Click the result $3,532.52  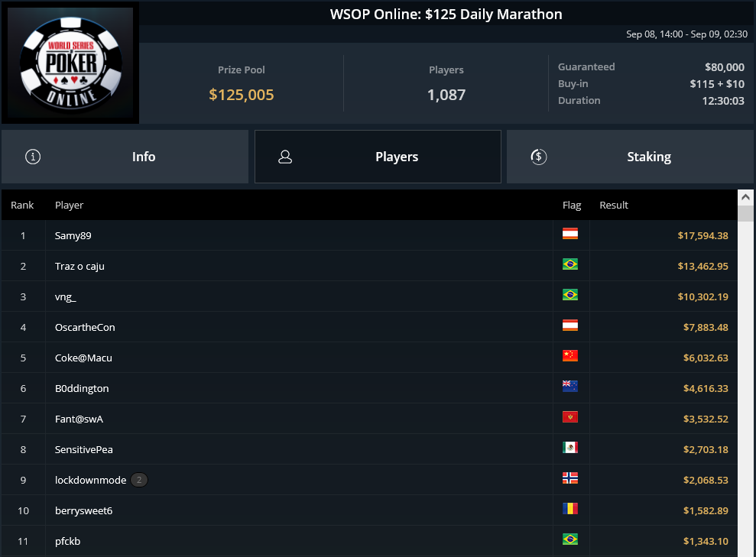pos(706,419)
